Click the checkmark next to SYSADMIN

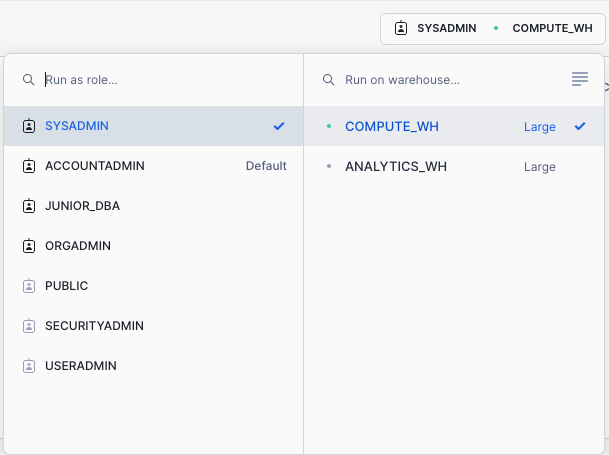(x=279, y=126)
